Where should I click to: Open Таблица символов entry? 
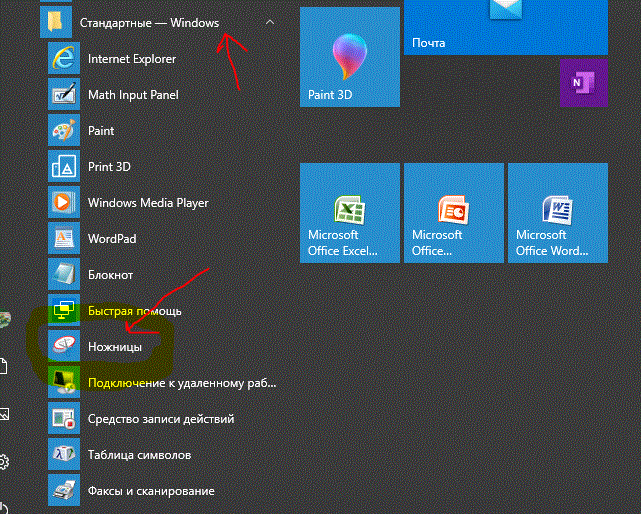pyautogui.click(x=139, y=455)
